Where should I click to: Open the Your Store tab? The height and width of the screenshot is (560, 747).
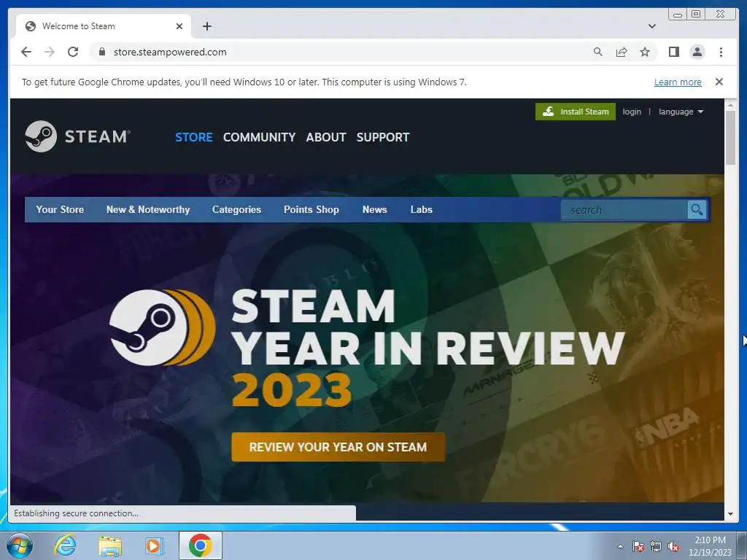[x=60, y=209]
